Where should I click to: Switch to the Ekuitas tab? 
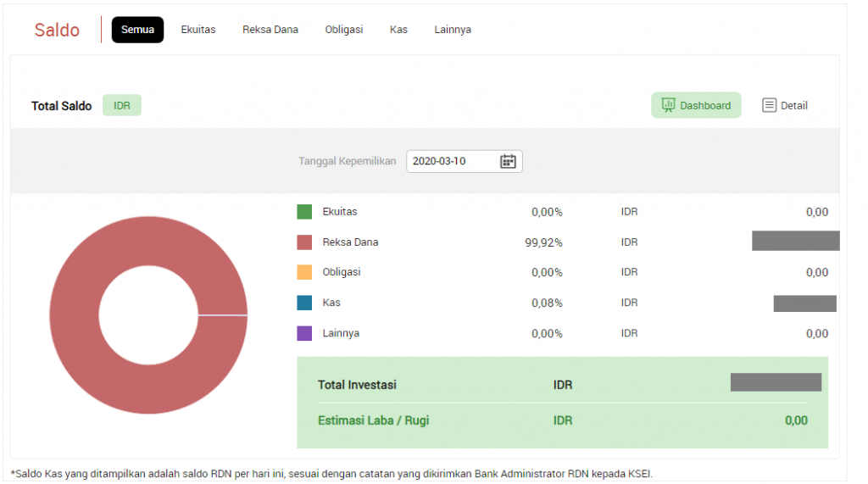pyautogui.click(x=198, y=30)
